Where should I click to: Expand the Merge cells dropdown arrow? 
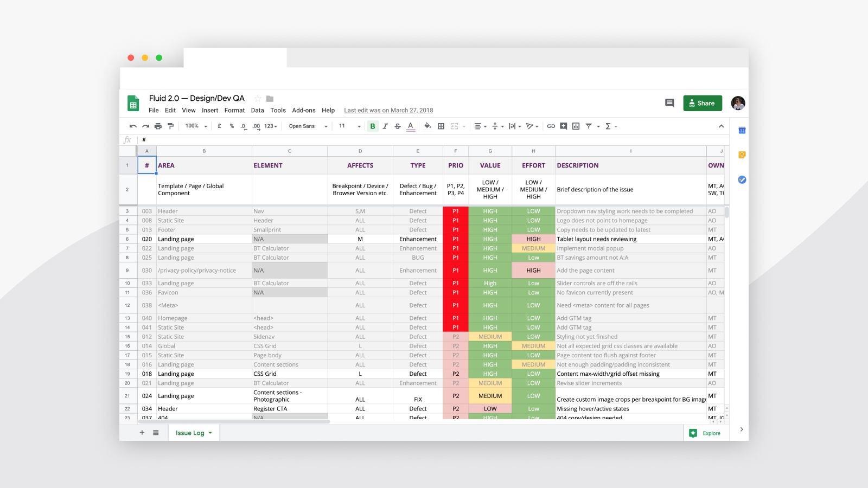tap(464, 127)
